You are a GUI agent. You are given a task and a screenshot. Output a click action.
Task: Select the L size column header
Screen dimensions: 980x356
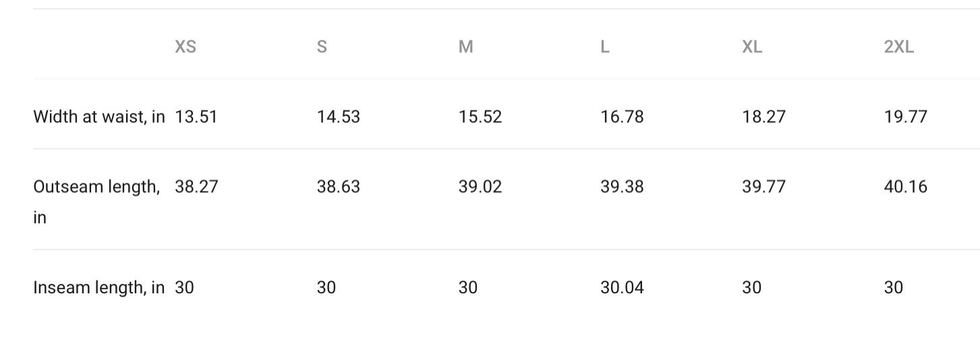tap(605, 47)
